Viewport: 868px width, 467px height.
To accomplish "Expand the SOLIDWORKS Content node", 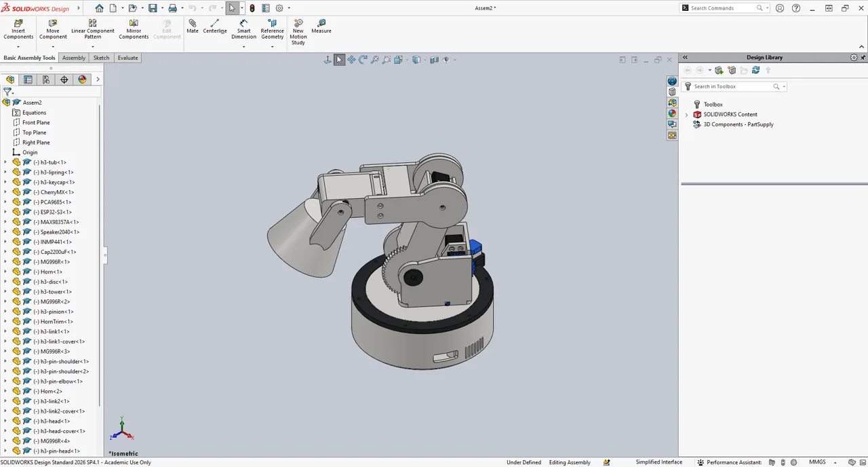I will [x=686, y=115].
